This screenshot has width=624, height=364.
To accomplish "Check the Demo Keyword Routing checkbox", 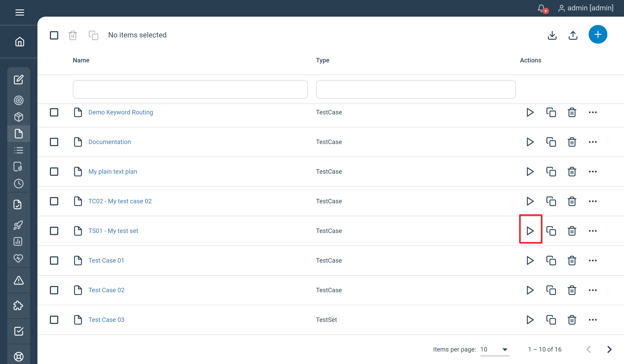I will click(54, 112).
